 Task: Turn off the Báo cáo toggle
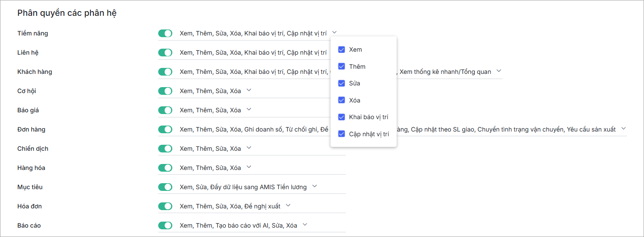pyautogui.click(x=165, y=225)
